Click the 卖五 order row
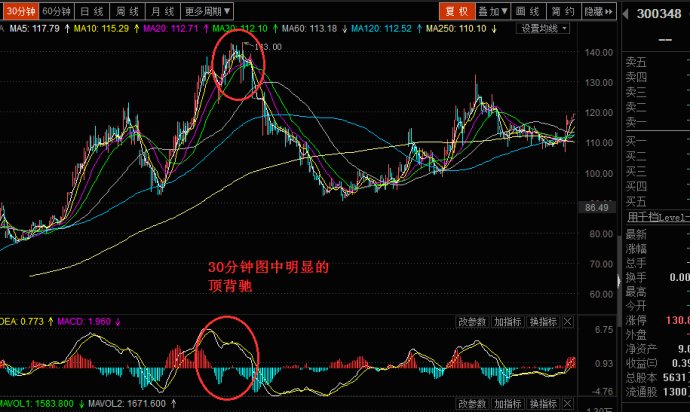 point(657,62)
